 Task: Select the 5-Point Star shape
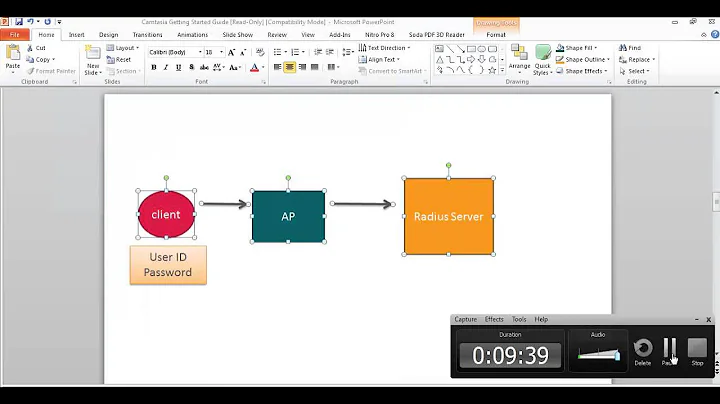coord(492,70)
